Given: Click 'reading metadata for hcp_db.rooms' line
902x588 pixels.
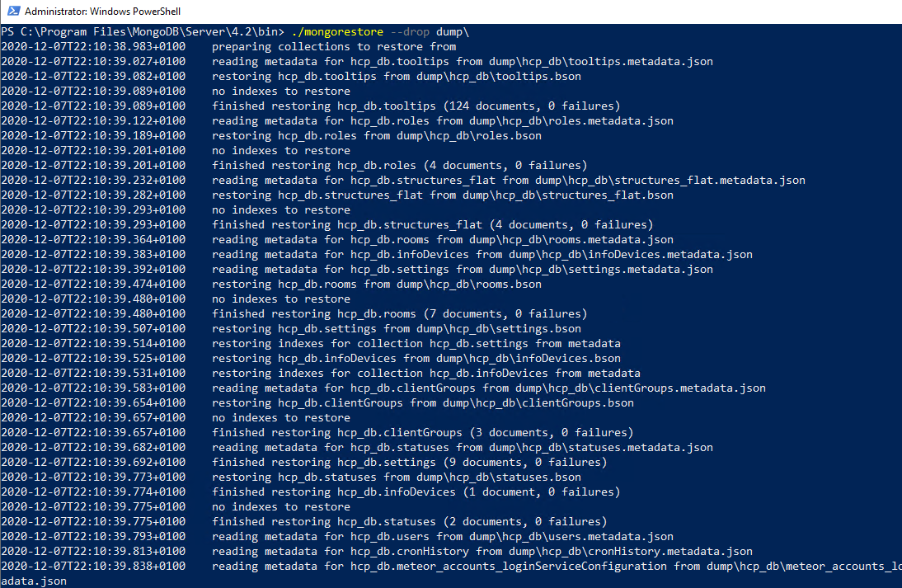Looking at the screenshot, I should pyautogui.click(x=443, y=239).
